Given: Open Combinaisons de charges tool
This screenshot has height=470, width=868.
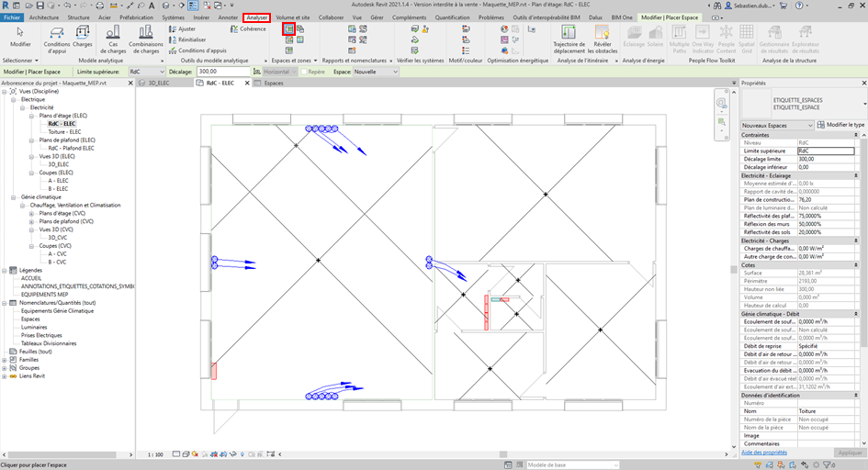Looking at the screenshot, I should (146, 36).
